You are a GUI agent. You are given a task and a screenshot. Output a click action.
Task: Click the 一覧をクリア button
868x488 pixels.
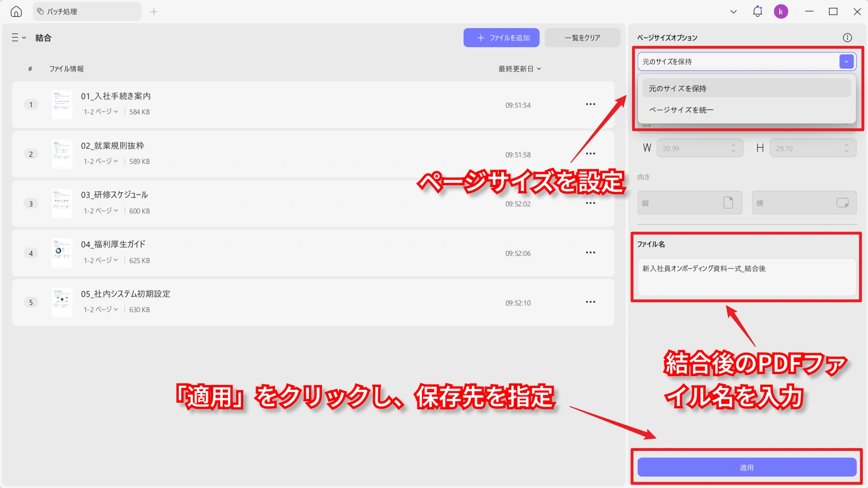click(x=582, y=38)
